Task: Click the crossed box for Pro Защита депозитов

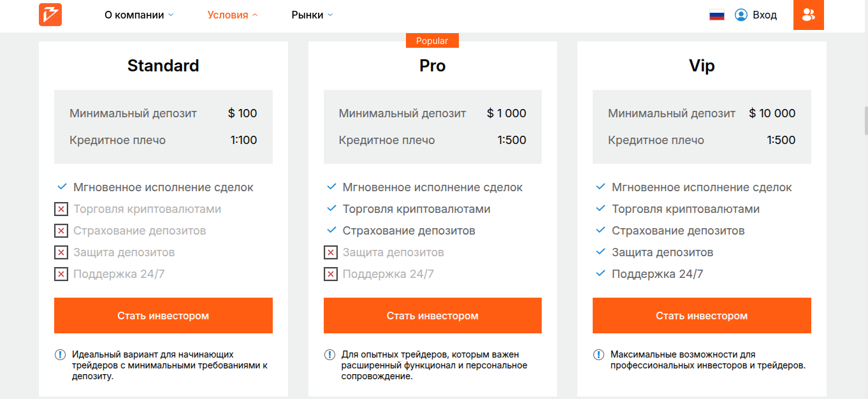Action: tap(331, 252)
